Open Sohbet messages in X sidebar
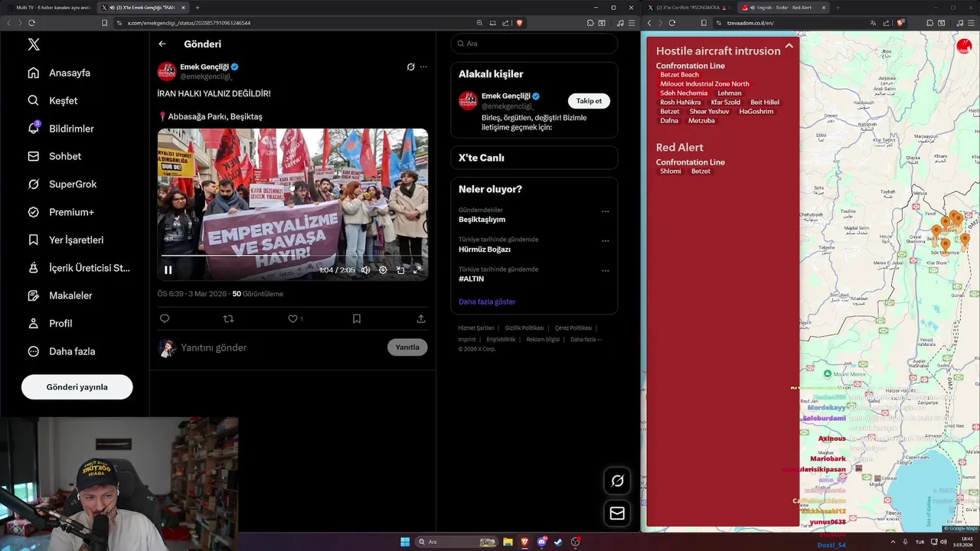 tap(54, 156)
